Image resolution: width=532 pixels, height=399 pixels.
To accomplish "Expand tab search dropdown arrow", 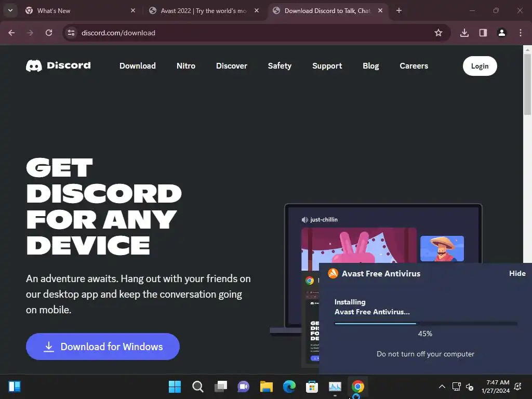I will click(x=10, y=10).
